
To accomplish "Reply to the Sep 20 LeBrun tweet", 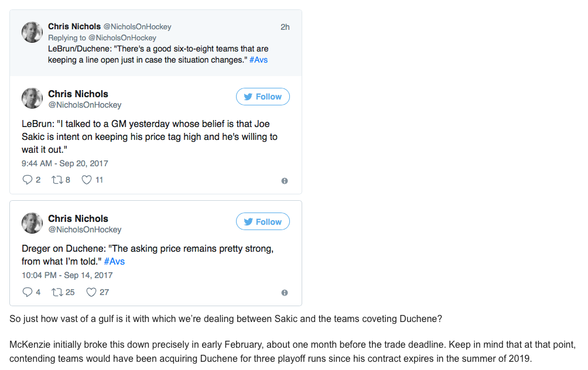I will pos(28,180).
